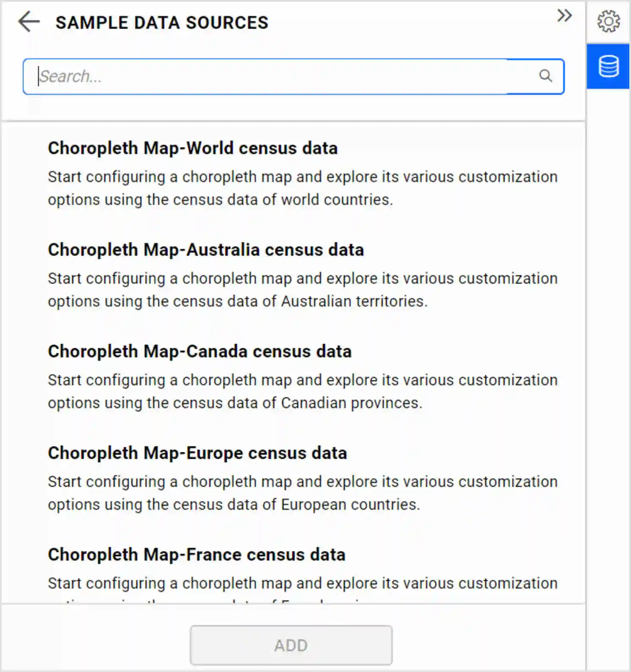631x672 pixels.
Task: Click the description under France census data
Action: point(302,584)
